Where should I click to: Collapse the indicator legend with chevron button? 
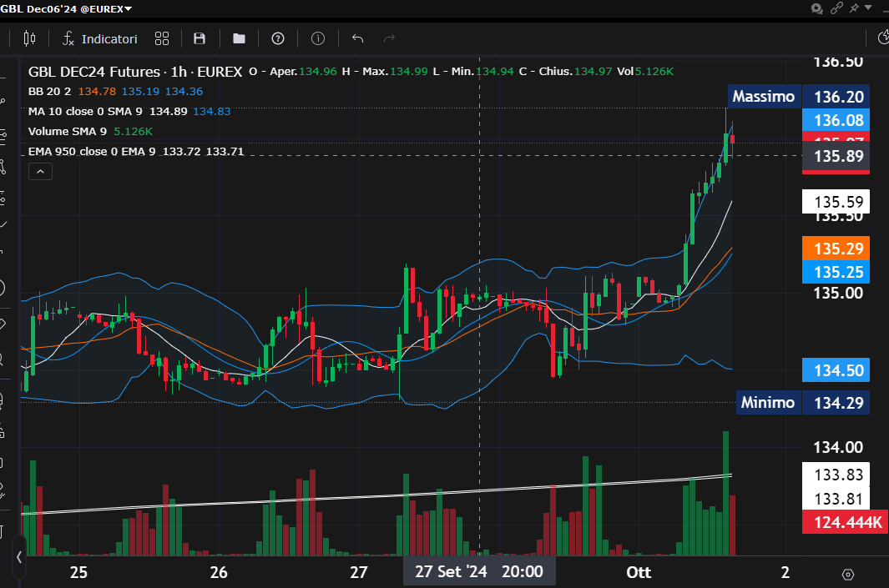click(40, 171)
